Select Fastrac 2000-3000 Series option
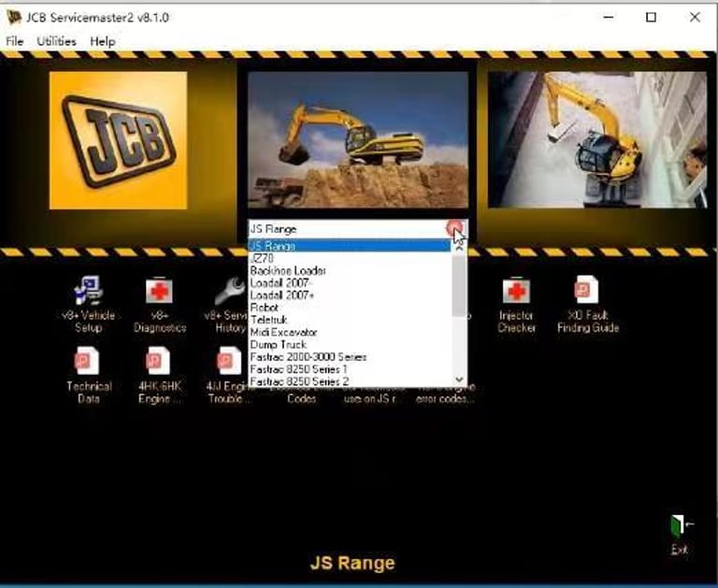 click(x=308, y=357)
